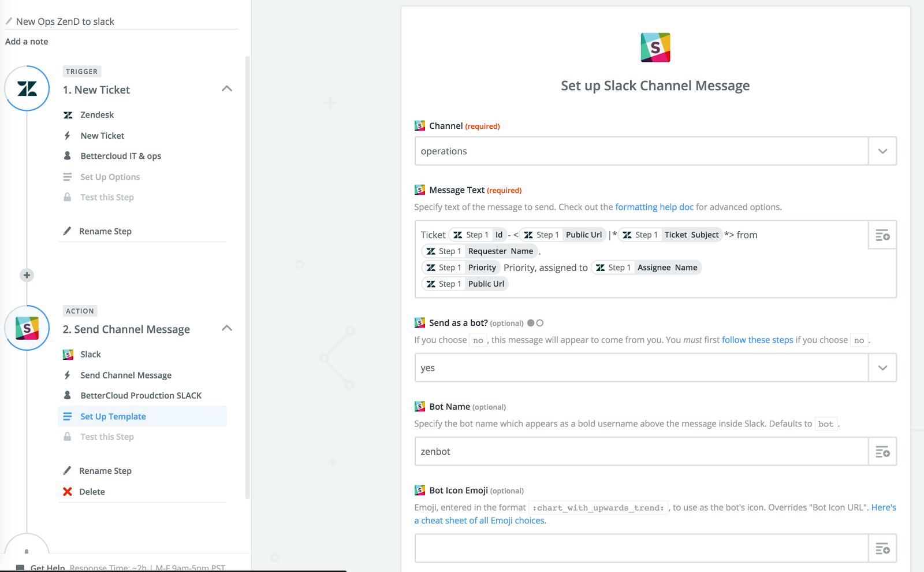Click the Step 1 Id field pill
Image resolution: width=924 pixels, height=572 pixels.
click(478, 235)
